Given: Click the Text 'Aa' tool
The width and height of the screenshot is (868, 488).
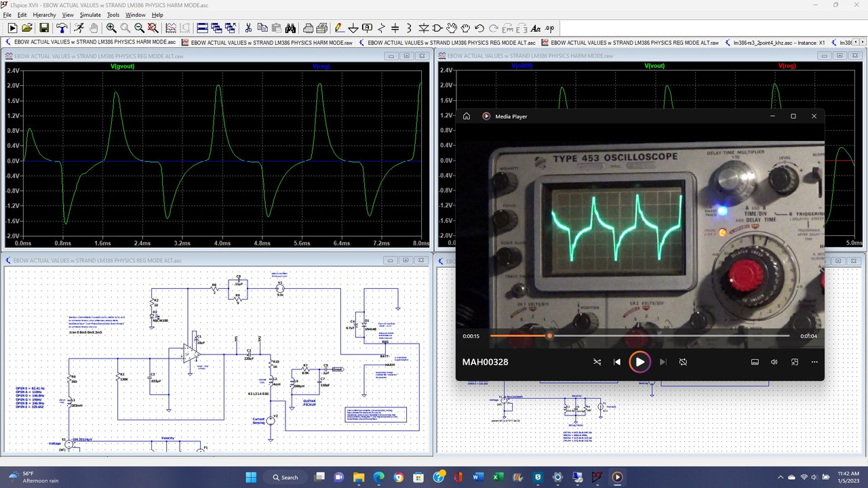Looking at the screenshot, I should pyautogui.click(x=536, y=28).
